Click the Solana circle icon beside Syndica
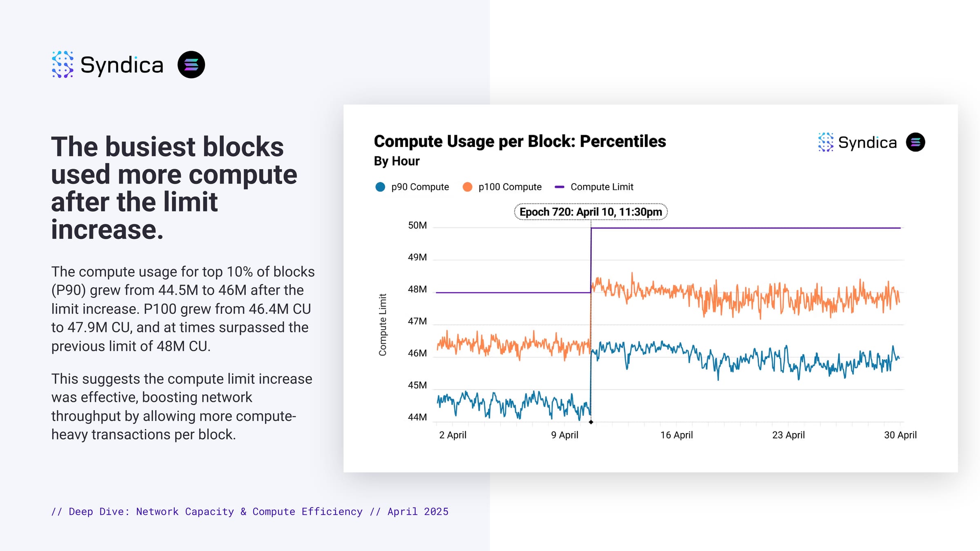This screenshot has height=551, width=980. (x=191, y=64)
